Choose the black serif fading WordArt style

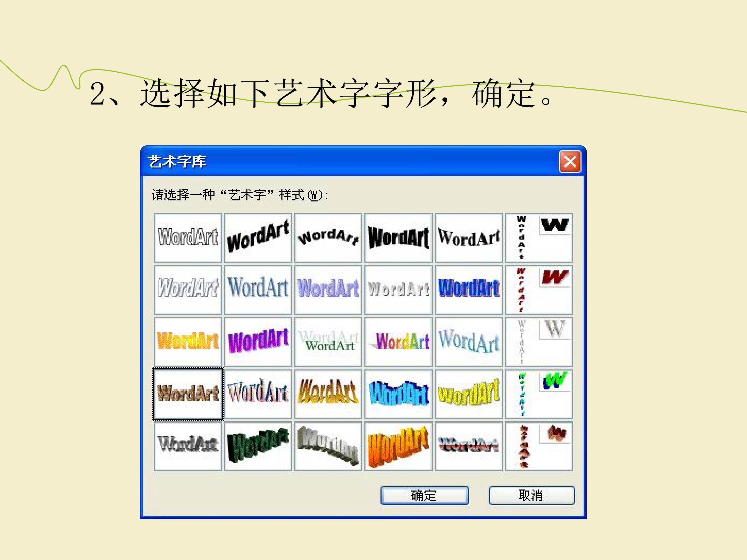(x=469, y=238)
